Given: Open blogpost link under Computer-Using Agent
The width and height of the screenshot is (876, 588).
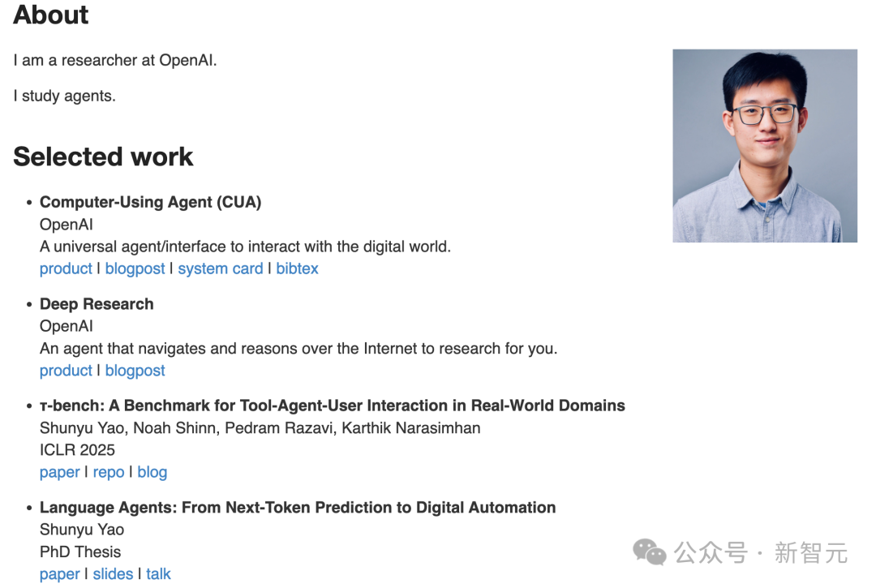Looking at the screenshot, I should (135, 268).
